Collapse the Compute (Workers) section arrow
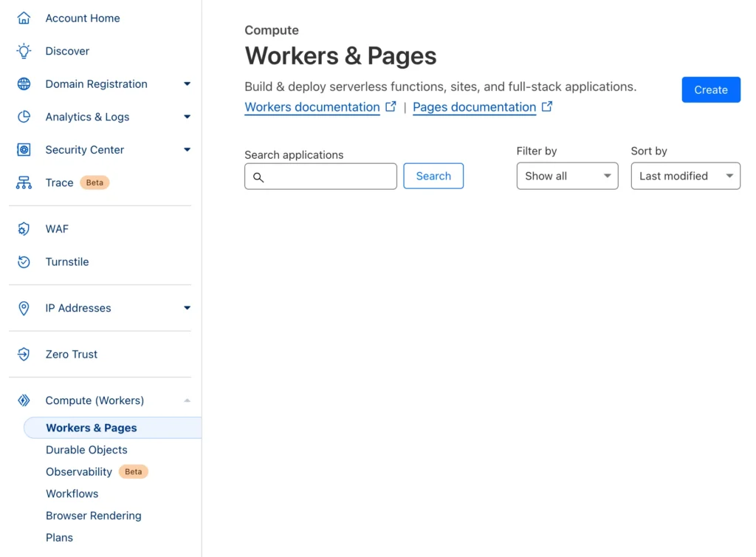The width and height of the screenshot is (756, 557). tap(187, 400)
